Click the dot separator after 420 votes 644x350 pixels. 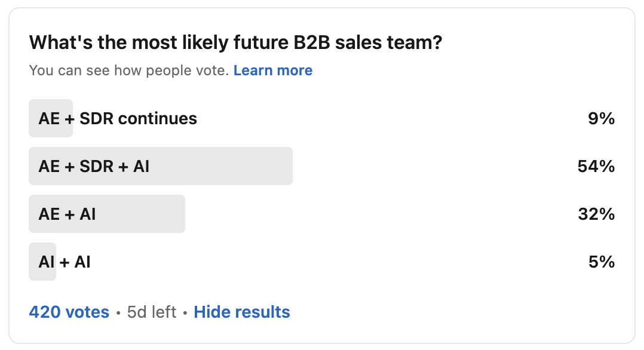(x=118, y=314)
